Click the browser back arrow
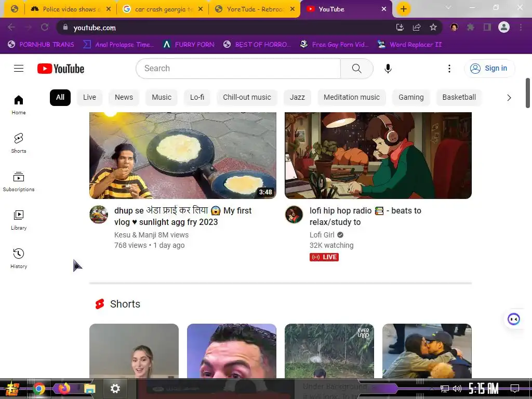This screenshot has height=399, width=532. [11, 27]
